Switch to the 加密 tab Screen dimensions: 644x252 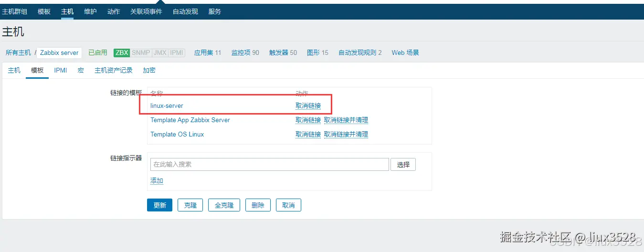149,70
